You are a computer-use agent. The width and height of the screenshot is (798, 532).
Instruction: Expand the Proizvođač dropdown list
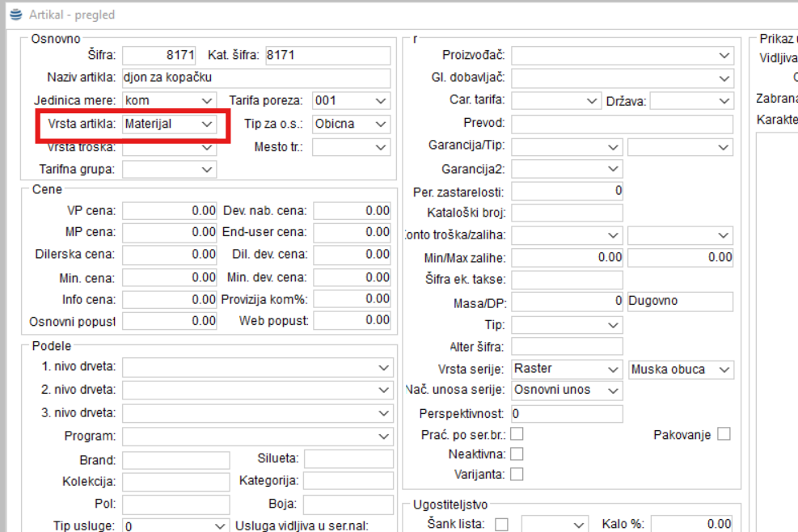click(724, 56)
